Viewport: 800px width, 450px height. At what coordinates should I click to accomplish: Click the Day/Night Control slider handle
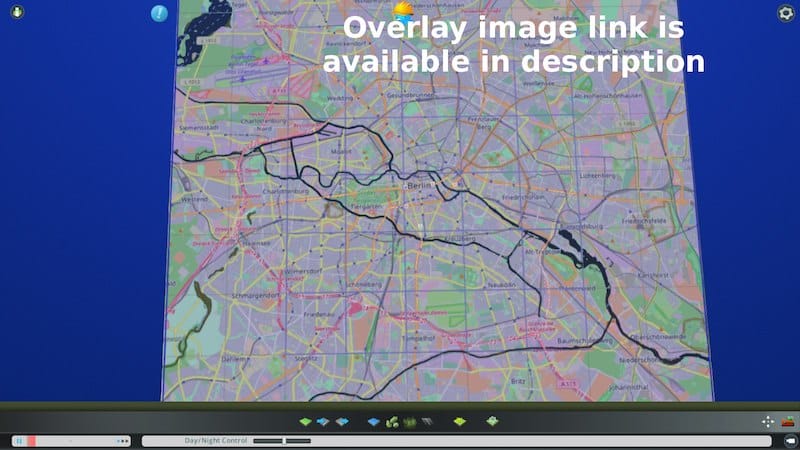pyautogui.click(x=284, y=441)
